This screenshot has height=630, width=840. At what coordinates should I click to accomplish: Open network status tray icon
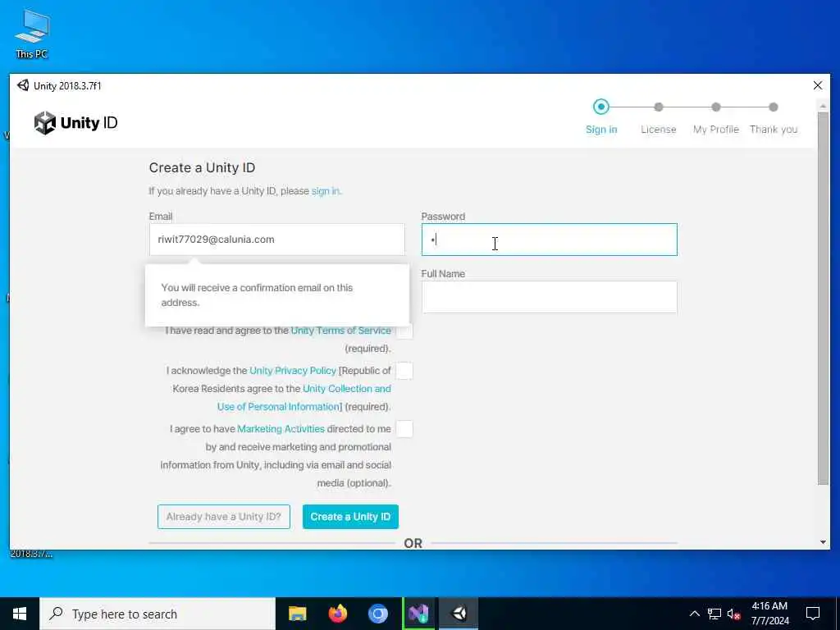pyautogui.click(x=714, y=614)
